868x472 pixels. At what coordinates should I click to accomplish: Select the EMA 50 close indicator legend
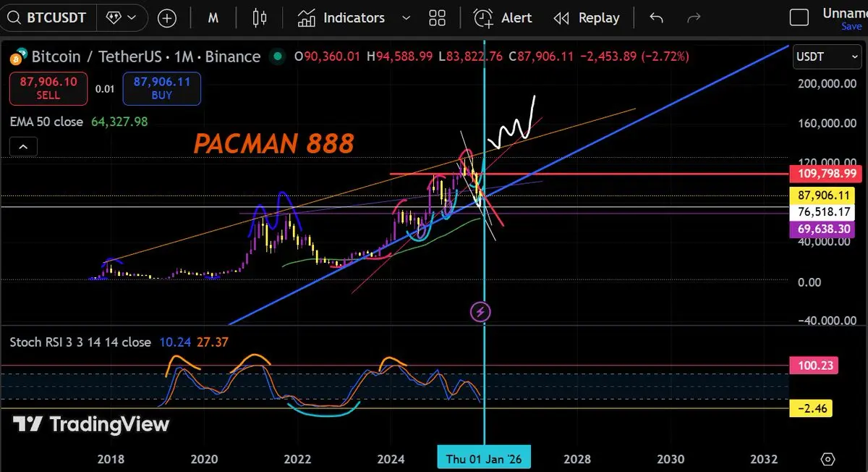pyautogui.click(x=46, y=122)
